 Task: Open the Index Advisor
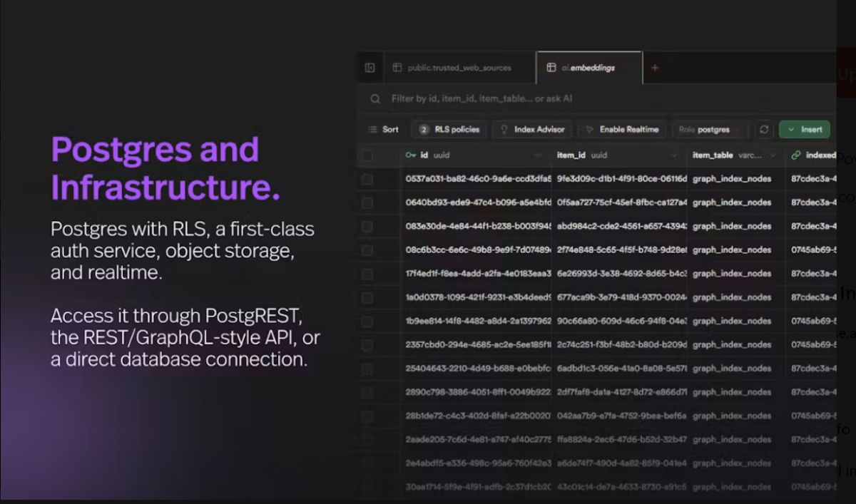pyautogui.click(x=531, y=130)
